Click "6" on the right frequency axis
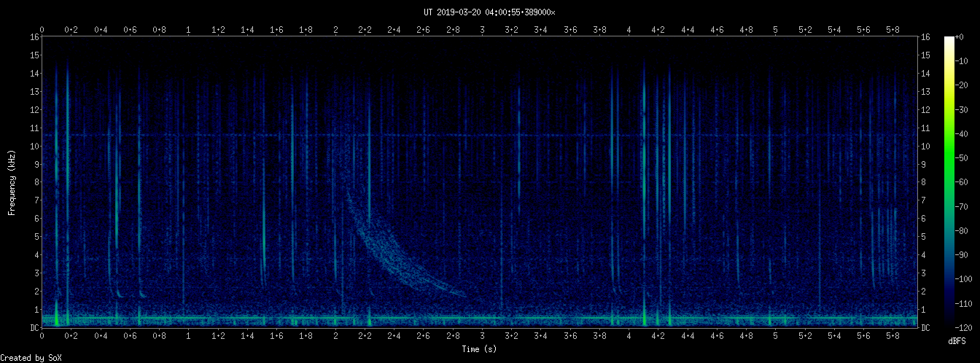Screen dimensions: 980x363 tap(923, 219)
